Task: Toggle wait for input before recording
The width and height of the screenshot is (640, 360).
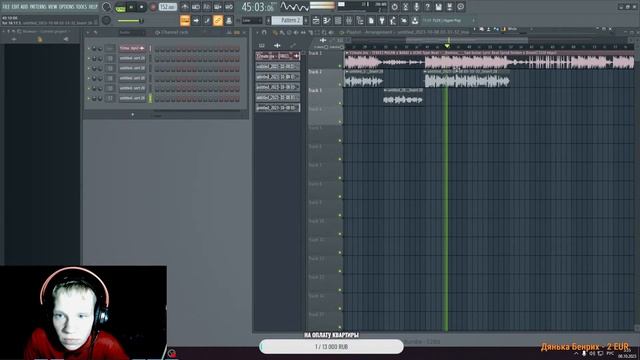Action: (196, 7)
